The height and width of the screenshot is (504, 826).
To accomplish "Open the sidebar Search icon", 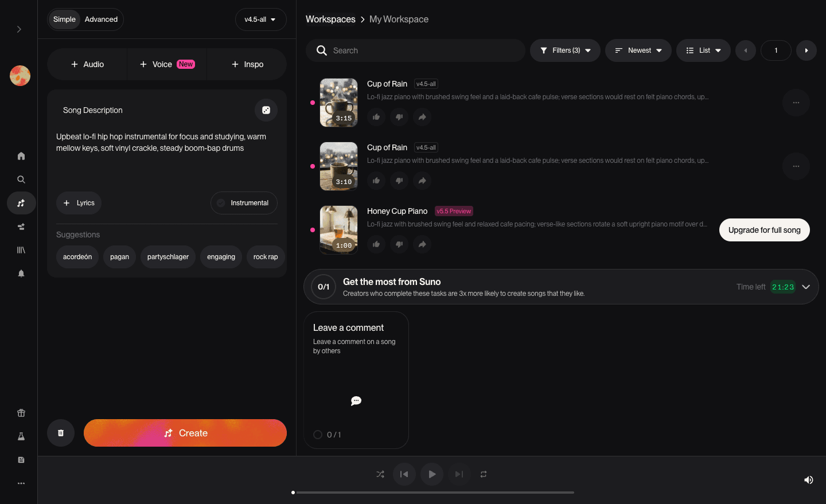I will pyautogui.click(x=21, y=179).
